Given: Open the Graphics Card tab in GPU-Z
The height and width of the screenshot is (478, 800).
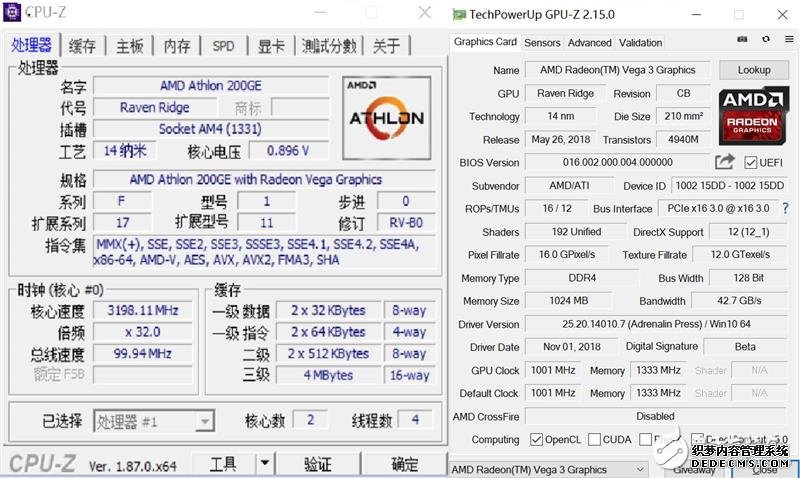Looking at the screenshot, I should pos(485,42).
